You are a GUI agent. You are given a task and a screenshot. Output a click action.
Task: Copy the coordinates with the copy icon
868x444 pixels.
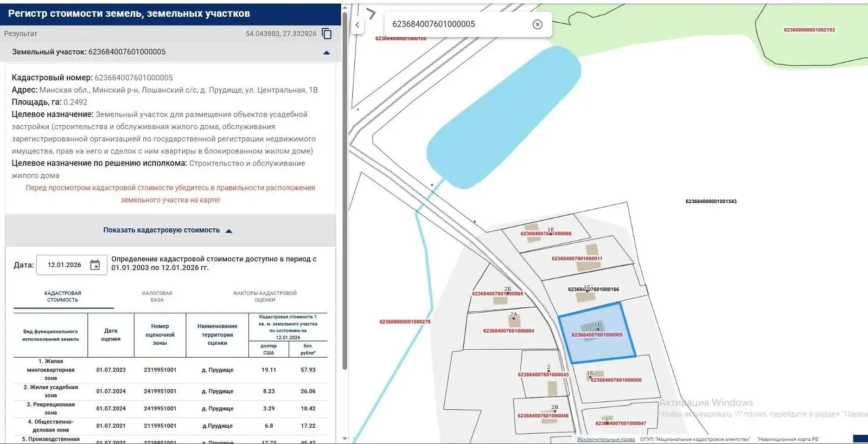327,34
